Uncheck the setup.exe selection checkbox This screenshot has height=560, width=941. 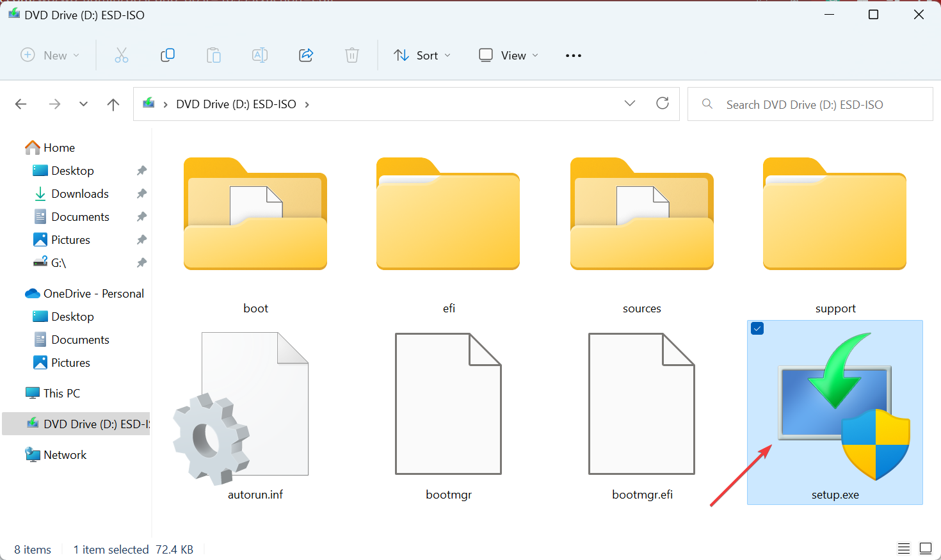[x=757, y=329]
